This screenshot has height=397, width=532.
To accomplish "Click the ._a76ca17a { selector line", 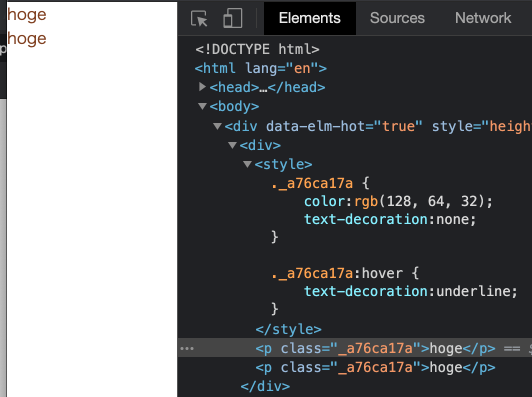I will pyautogui.click(x=320, y=183).
